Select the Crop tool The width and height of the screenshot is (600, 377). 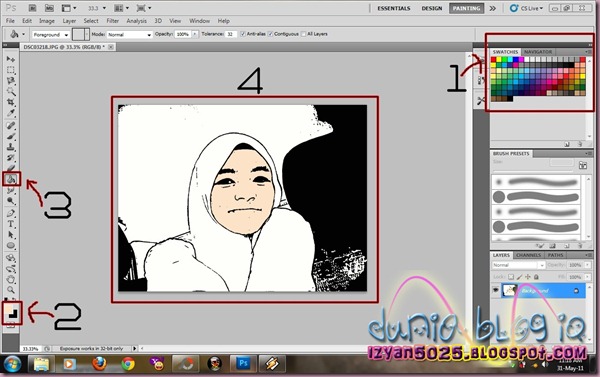pyautogui.click(x=11, y=102)
